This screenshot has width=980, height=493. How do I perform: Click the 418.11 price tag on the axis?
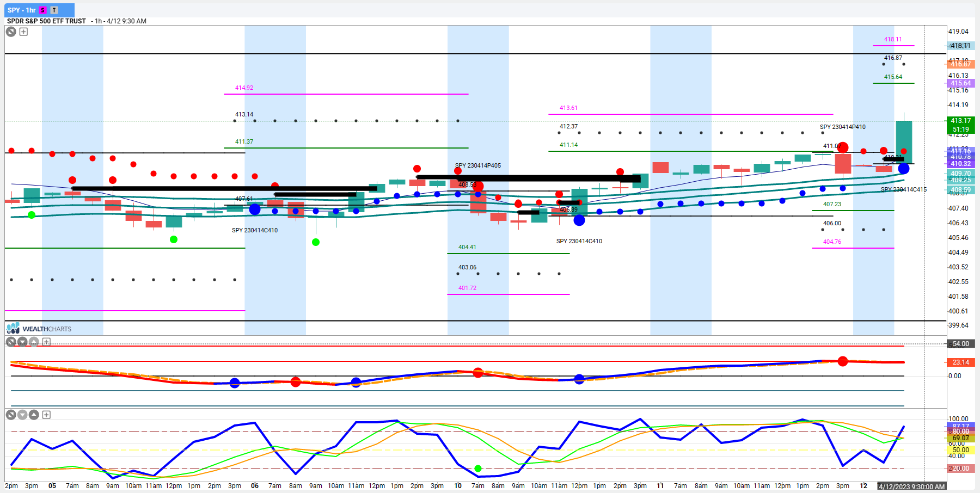click(x=961, y=46)
